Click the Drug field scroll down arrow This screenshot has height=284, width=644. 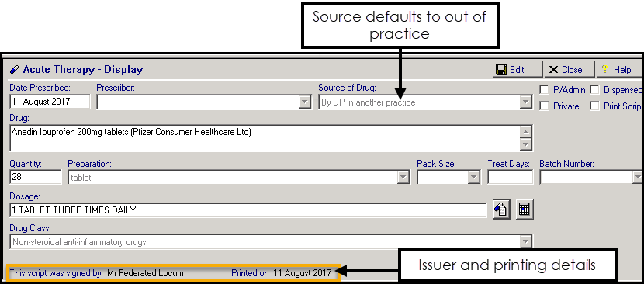point(526,144)
